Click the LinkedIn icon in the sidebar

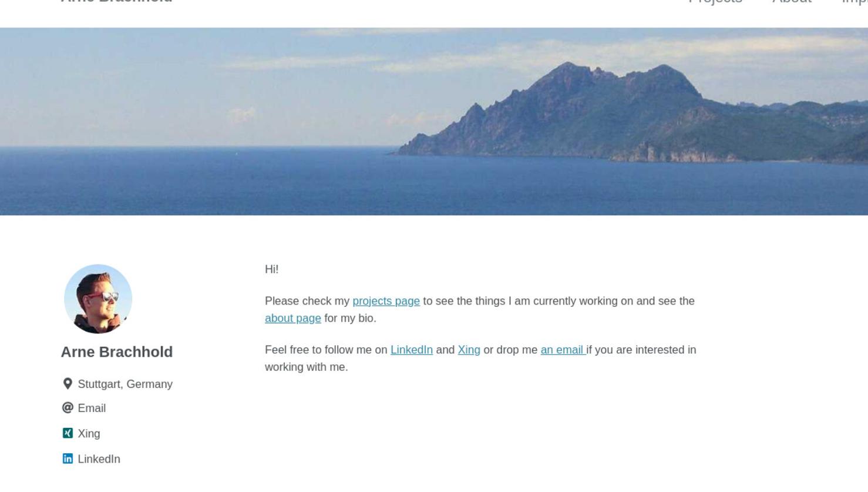pyautogui.click(x=68, y=458)
